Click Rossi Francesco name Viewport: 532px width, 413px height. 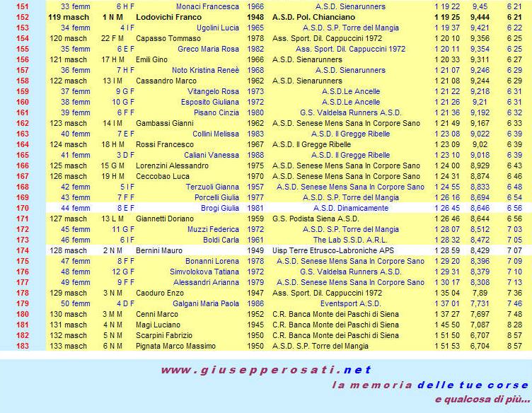(165, 144)
